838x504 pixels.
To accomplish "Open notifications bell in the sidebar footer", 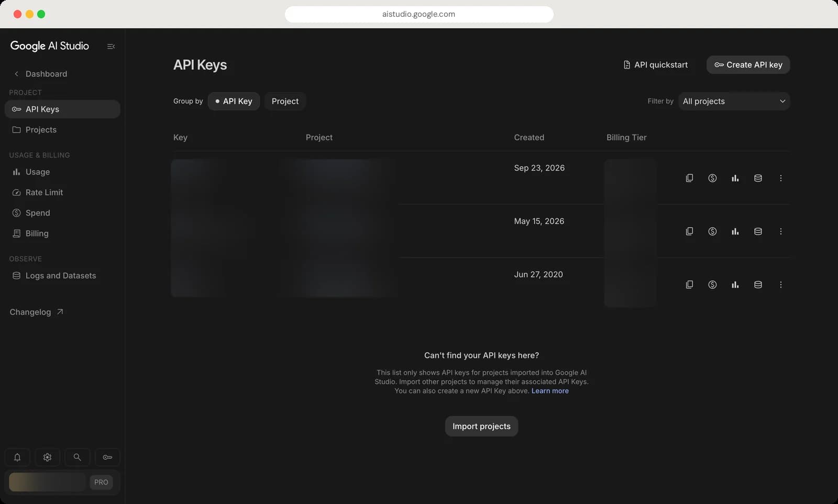I will 17,457.
